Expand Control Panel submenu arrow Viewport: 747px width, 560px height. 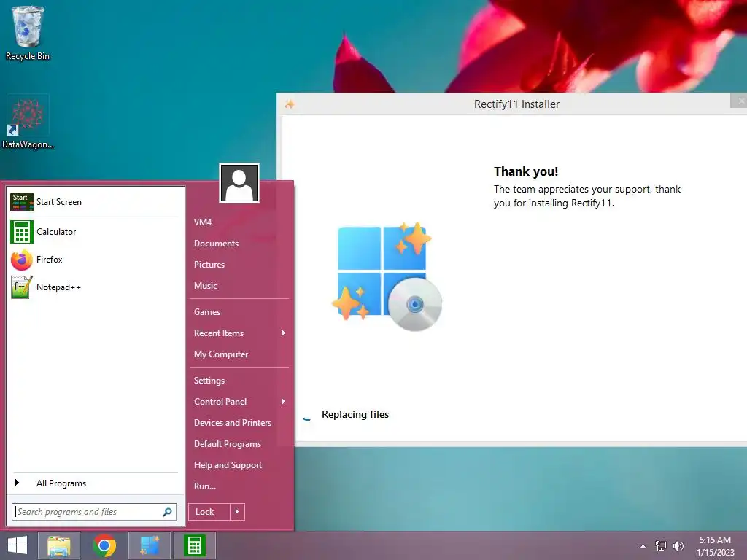click(x=284, y=402)
